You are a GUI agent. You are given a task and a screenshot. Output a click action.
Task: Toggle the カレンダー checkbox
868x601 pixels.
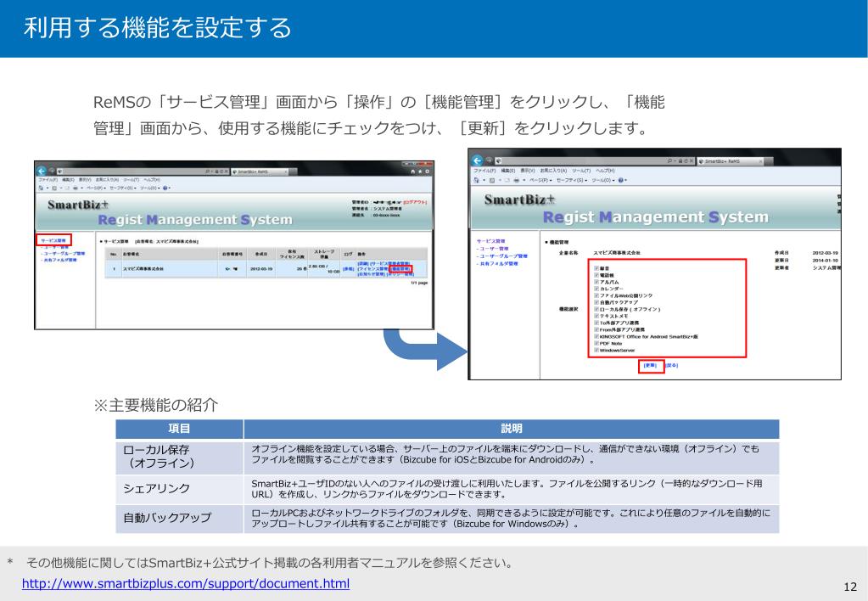tap(596, 289)
